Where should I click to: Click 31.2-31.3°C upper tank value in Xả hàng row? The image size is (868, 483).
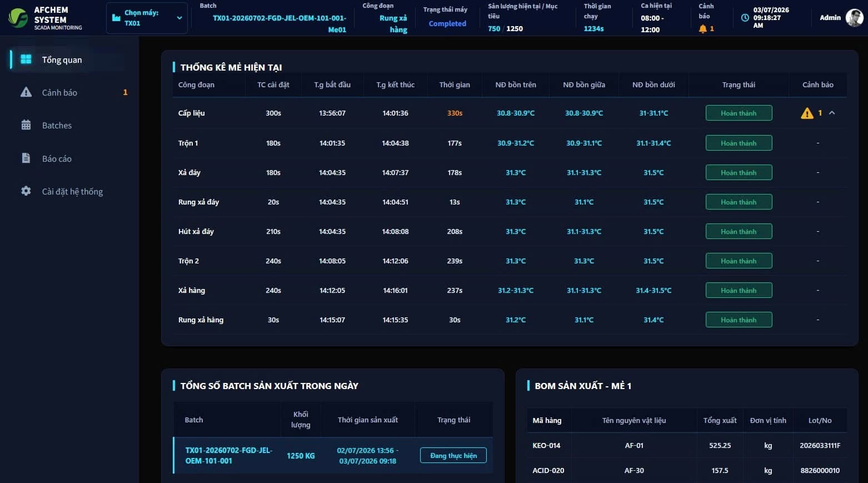(x=516, y=290)
